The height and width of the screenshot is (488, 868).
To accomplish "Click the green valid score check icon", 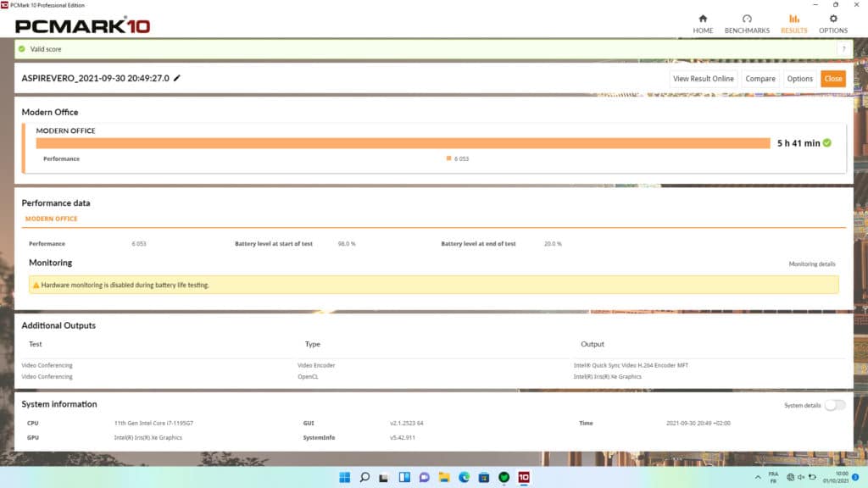I will [21, 48].
